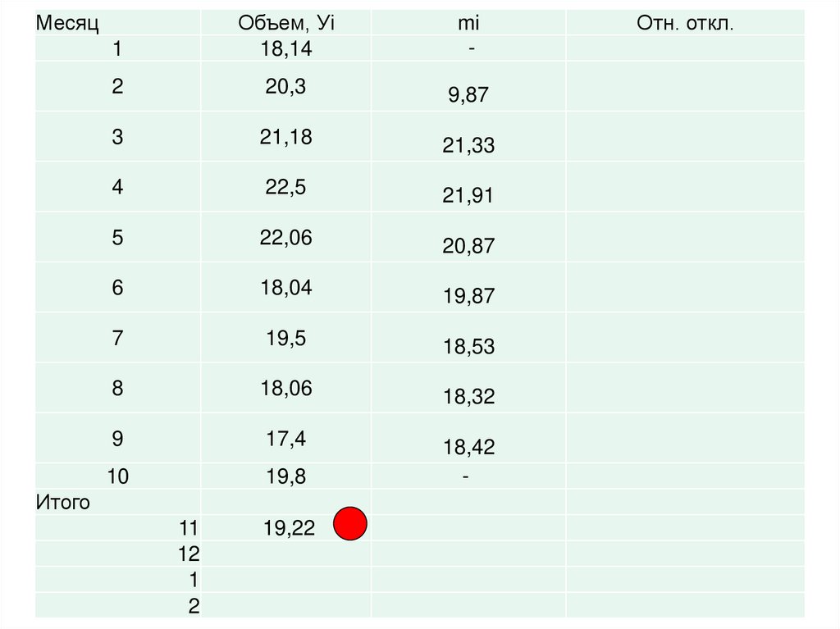
Task: Click the volume cell 20,3
Action: 286,86
